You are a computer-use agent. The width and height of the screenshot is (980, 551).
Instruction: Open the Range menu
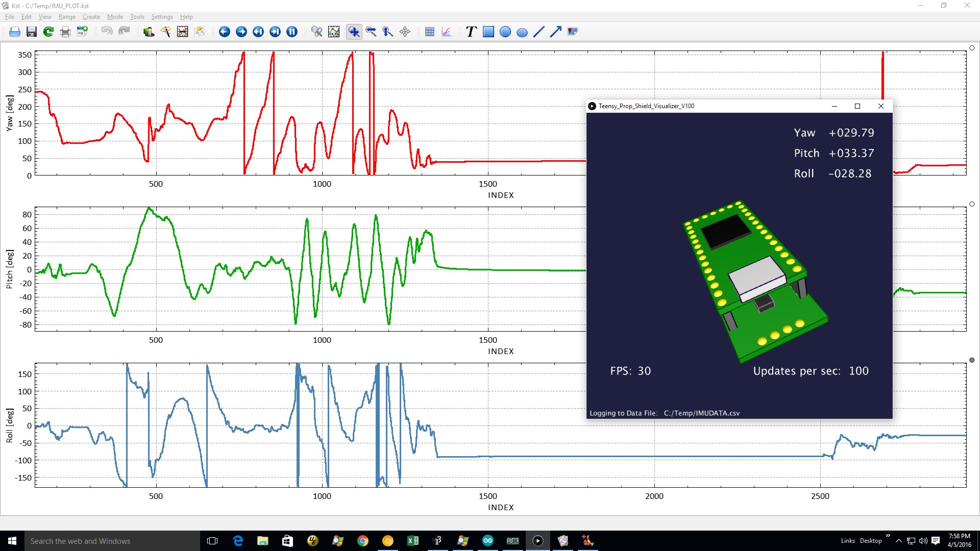point(67,17)
